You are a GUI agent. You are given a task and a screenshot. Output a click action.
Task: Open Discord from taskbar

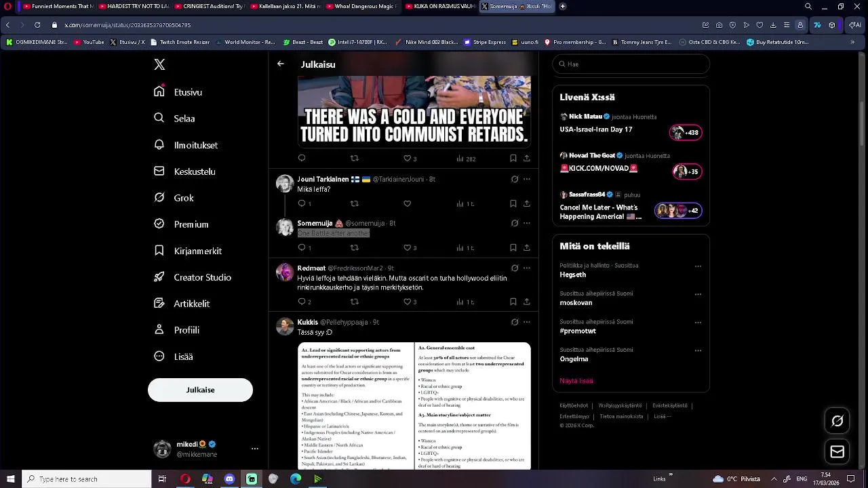229,479
